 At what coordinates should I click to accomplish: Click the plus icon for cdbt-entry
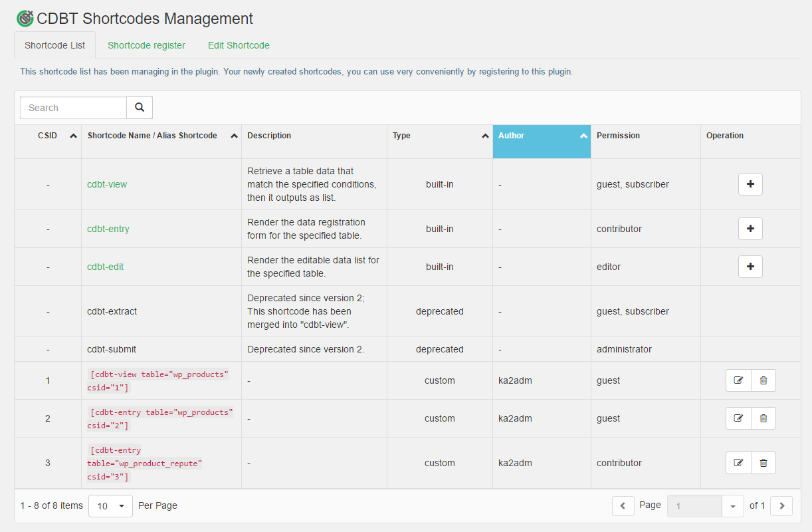click(750, 229)
